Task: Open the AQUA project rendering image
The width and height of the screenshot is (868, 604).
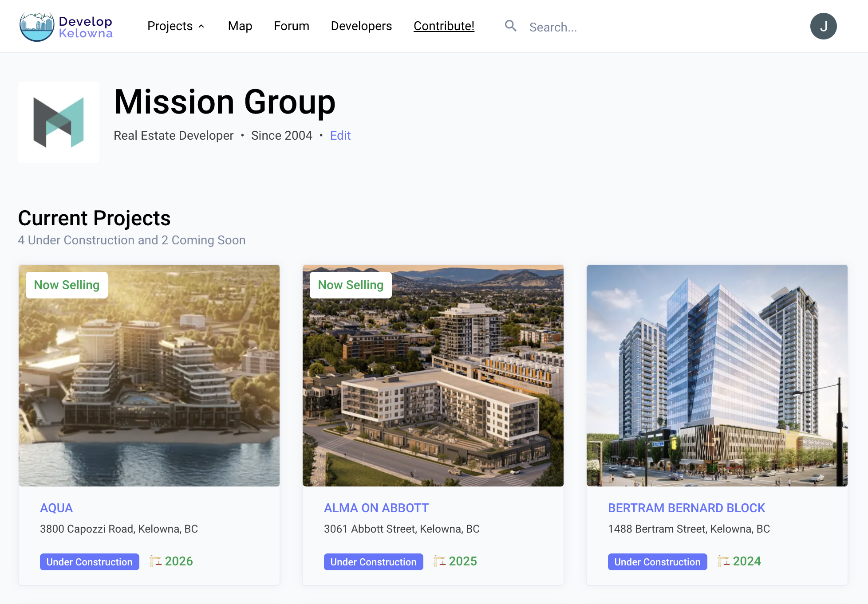Action: click(149, 376)
